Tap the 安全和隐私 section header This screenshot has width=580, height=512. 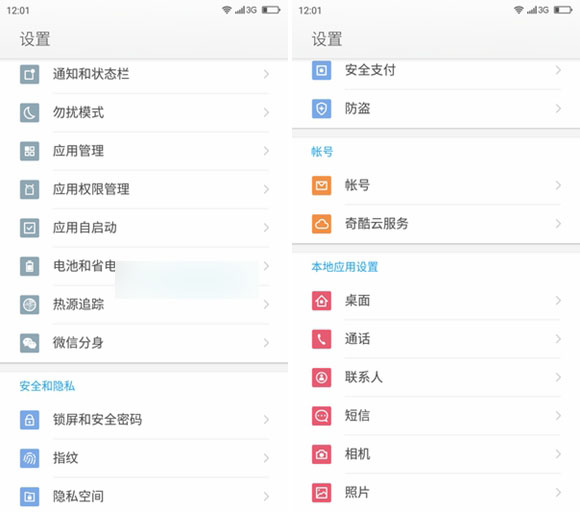47,386
